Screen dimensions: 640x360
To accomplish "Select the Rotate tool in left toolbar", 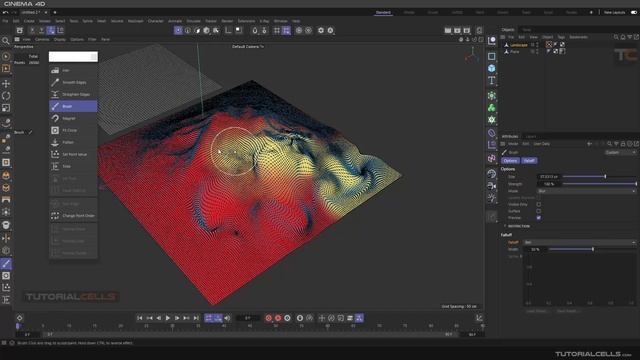I will pos(6,96).
